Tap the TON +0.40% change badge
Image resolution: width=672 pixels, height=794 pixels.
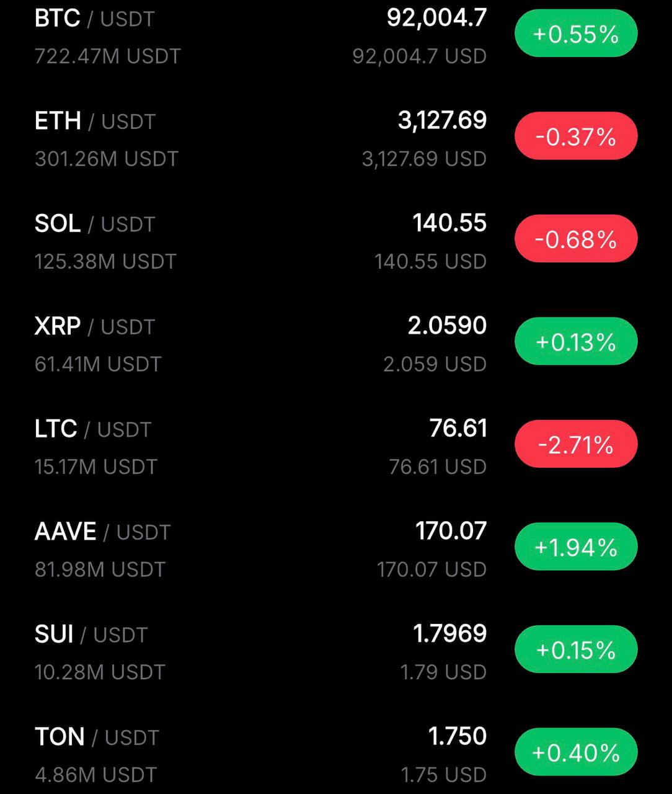(576, 752)
